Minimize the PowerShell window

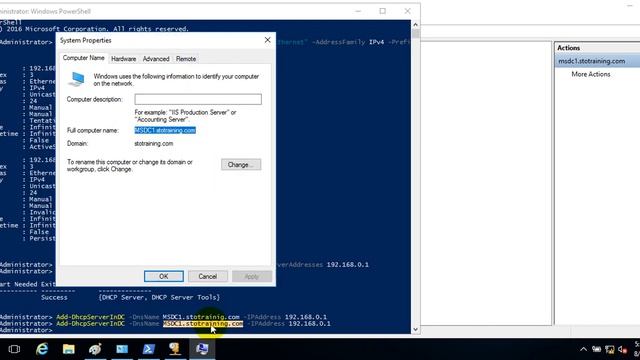click(x=358, y=11)
